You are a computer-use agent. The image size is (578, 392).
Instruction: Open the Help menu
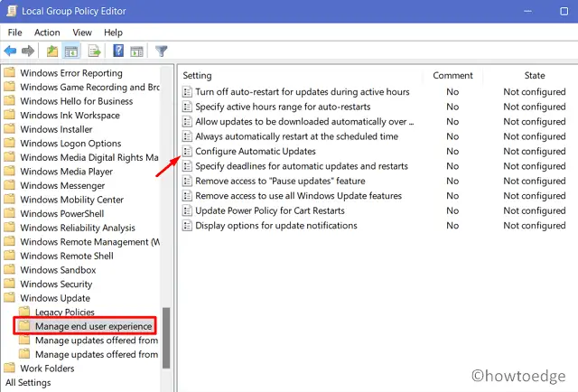point(113,33)
